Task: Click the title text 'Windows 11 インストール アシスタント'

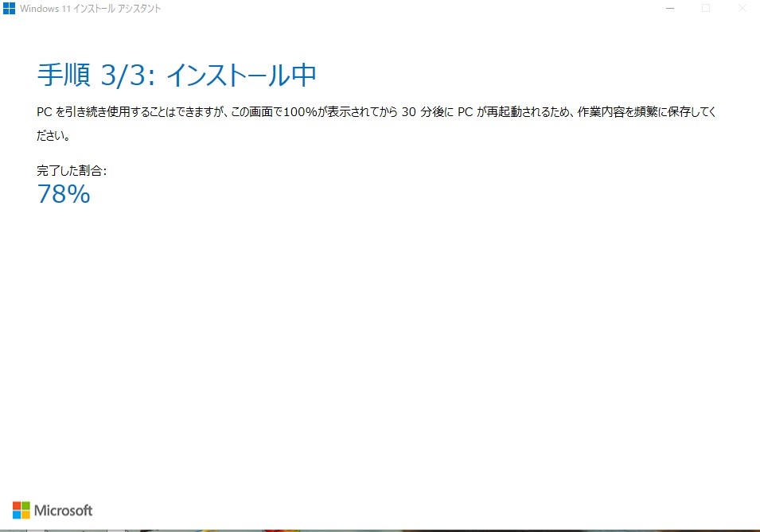Action: pyautogui.click(x=90, y=9)
